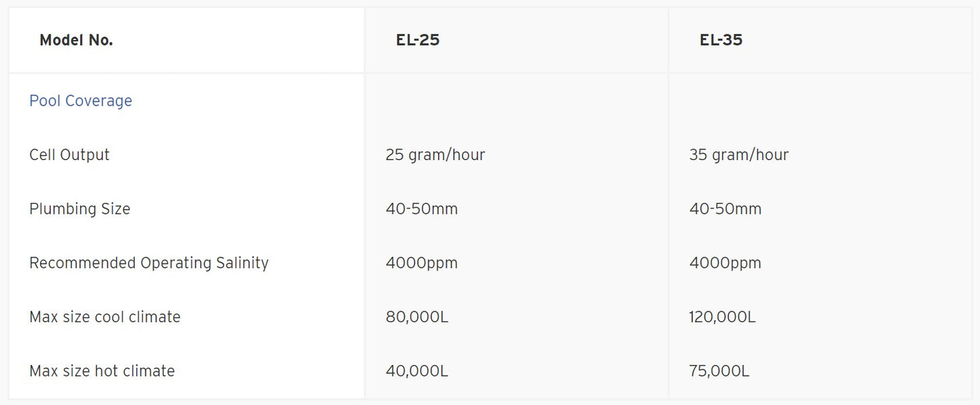
Task: Select the Model No. header cell
Action: (76, 41)
